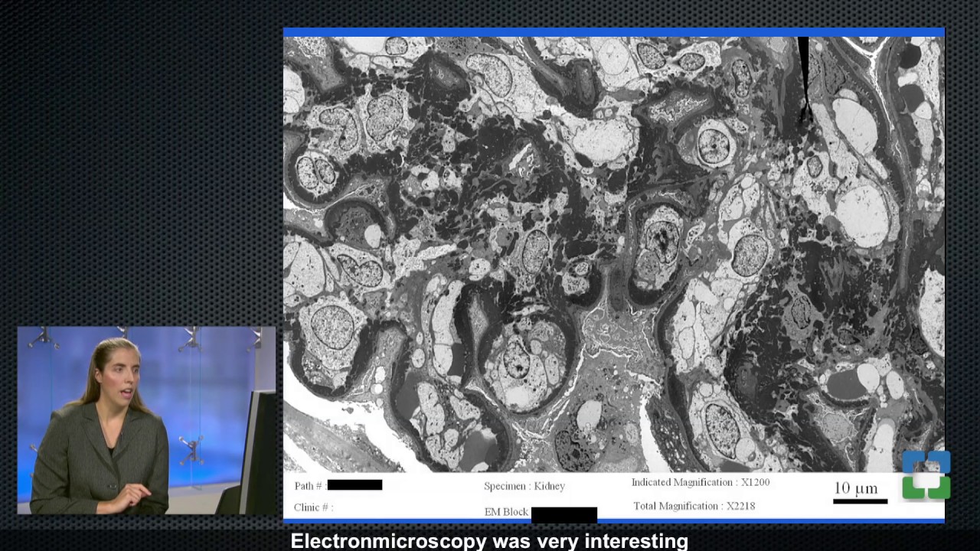Screen dimensions: 980x551
Task: Click the subtitle "Electronmicroscopy was very interesting"
Action: tap(489, 541)
